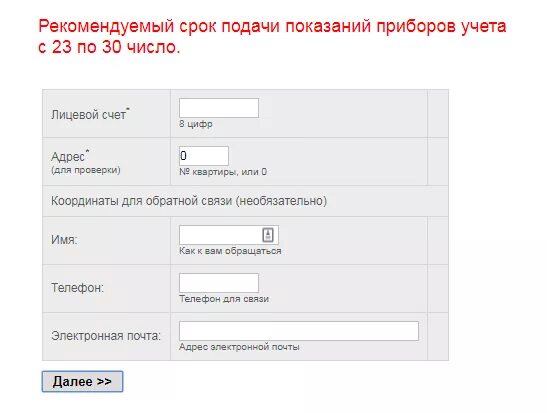Click the (для проверки) note
Screen dimensions: 547x413
pos(86,170)
